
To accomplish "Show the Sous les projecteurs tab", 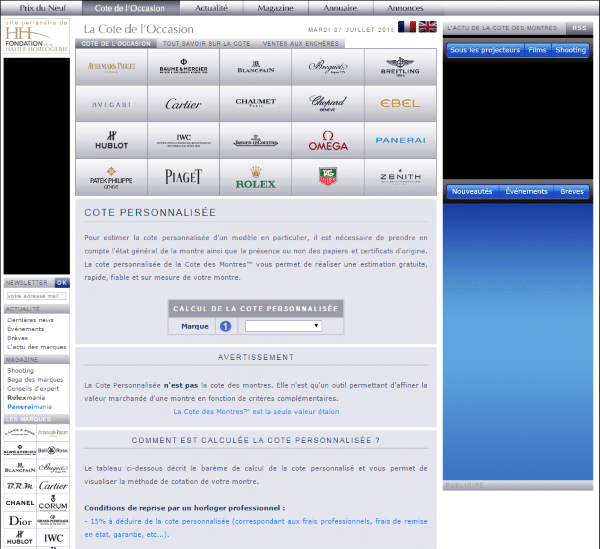I will tap(485, 50).
